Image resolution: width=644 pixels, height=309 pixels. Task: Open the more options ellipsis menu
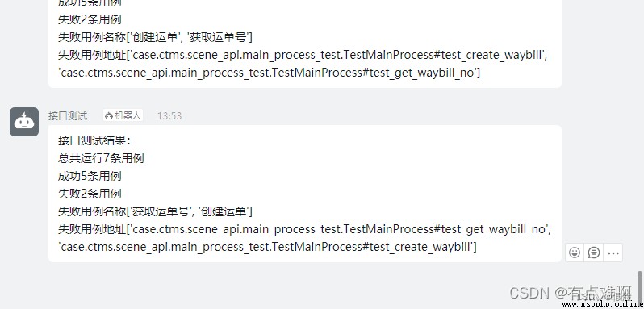tap(613, 253)
